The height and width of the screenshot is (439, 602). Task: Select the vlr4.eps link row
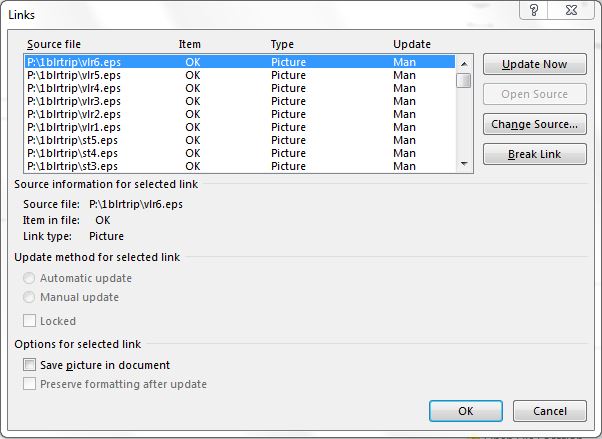[240, 88]
